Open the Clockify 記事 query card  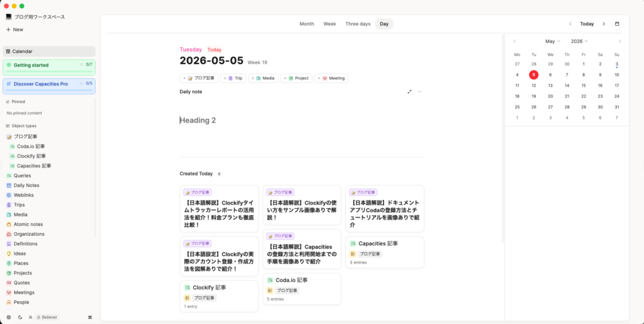point(219,296)
